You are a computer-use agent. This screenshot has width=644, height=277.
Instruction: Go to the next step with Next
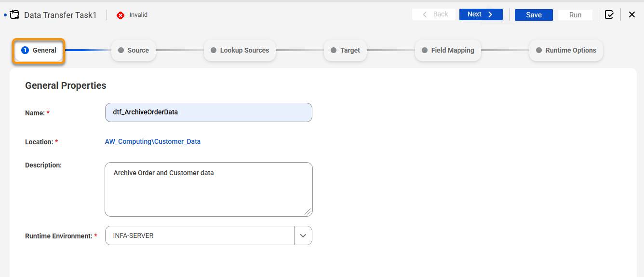click(481, 14)
